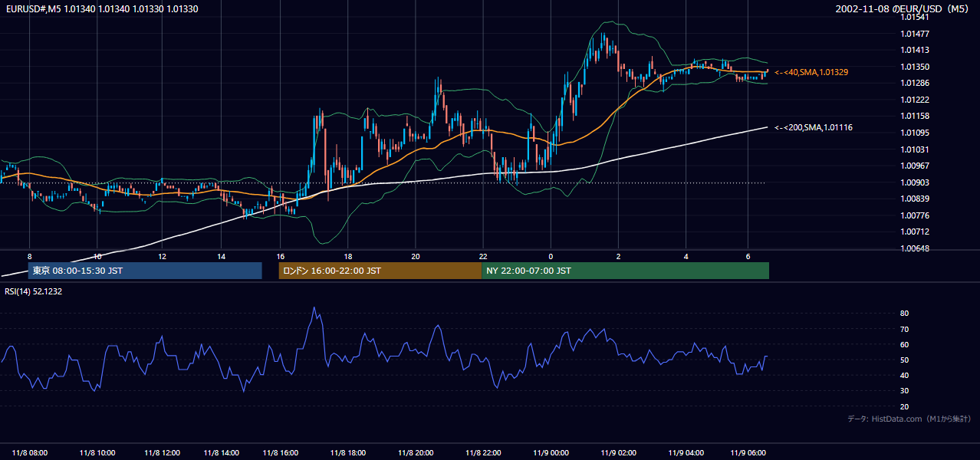The height and width of the screenshot is (460, 980).
Task: Click hour tick 2 under price chart
Action: [x=619, y=256]
